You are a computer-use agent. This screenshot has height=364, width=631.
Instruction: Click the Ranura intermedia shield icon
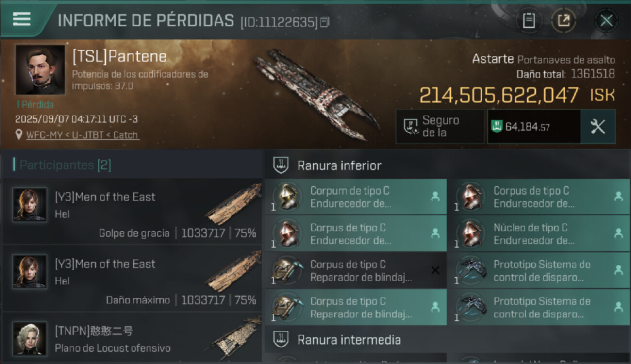(x=281, y=339)
